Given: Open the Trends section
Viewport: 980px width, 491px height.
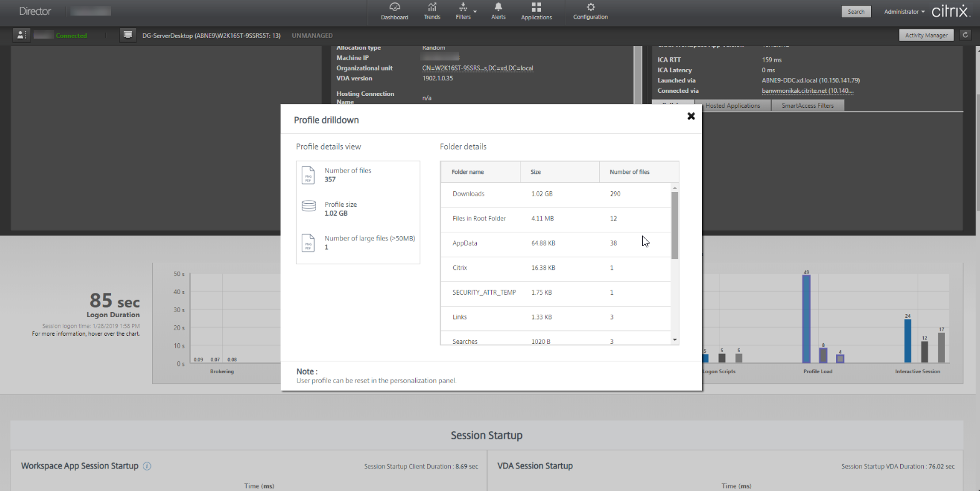Looking at the screenshot, I should [432, 11].
